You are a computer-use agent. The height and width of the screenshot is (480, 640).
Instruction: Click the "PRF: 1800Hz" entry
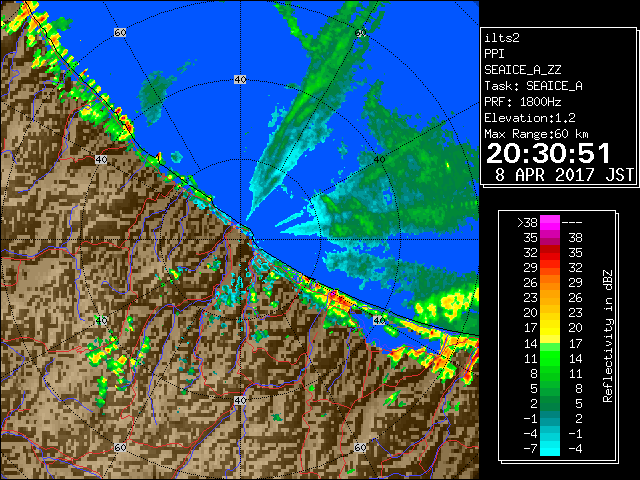[522, 102]
